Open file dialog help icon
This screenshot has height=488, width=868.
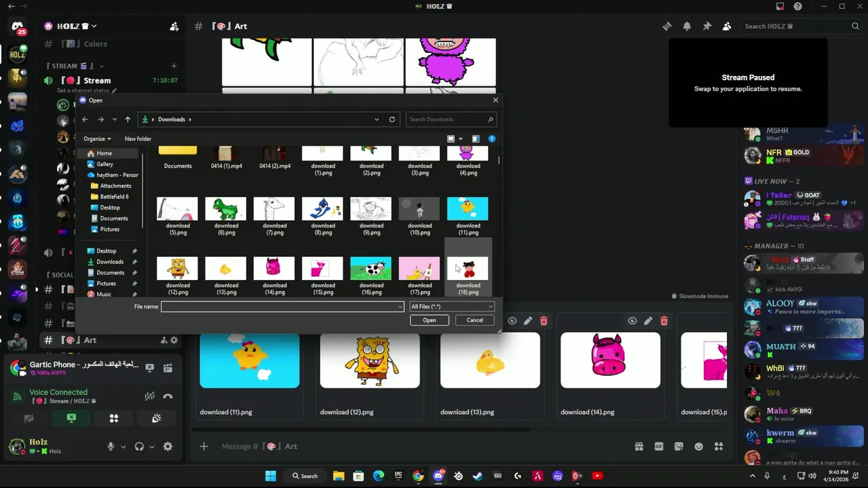[x=492, y=139]
